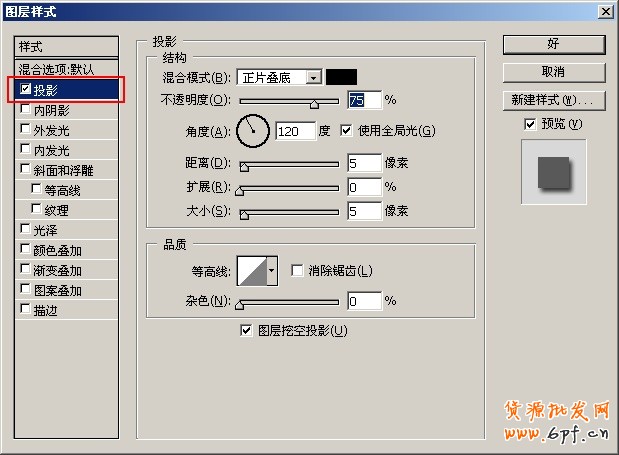The height and width of the screenshot is (455, 619).
Task: Click the 好 OK button
Action: [x=553, y=45]
